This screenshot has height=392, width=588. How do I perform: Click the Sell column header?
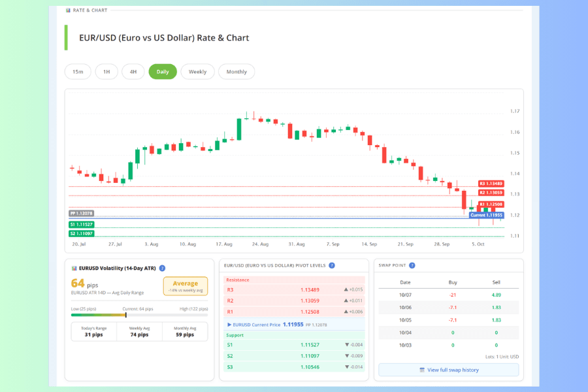(496, 282)
